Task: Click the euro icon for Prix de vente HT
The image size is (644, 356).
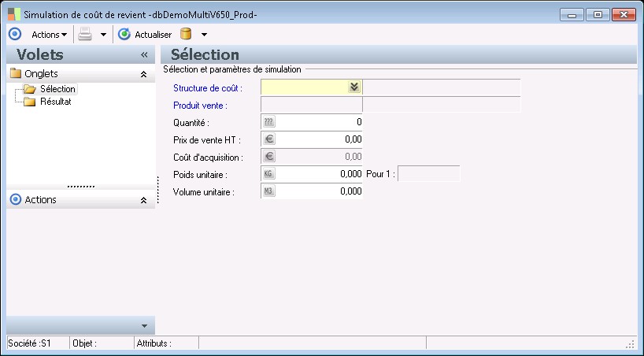Action: (x=269, y=139)
